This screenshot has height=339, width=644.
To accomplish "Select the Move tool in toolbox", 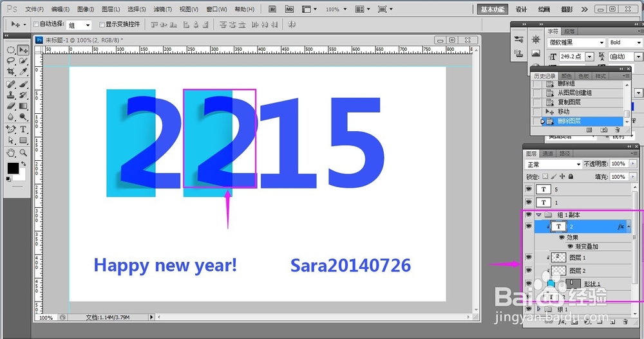I will (23, 50).
